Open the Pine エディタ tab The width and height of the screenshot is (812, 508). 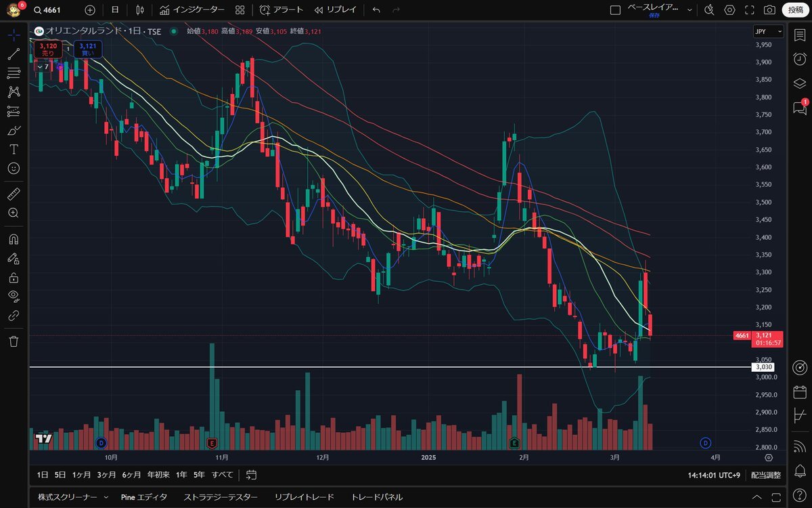tap(143, 497)
